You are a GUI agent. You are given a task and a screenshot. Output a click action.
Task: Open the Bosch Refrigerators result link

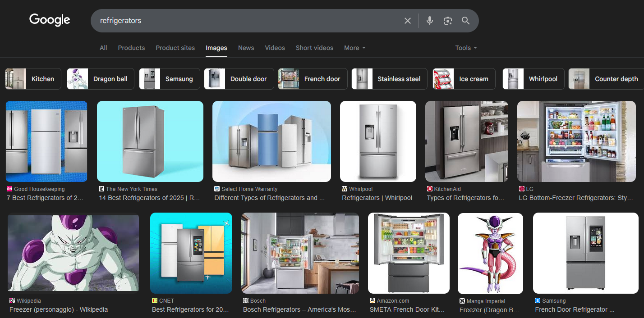tap(299, 309)
